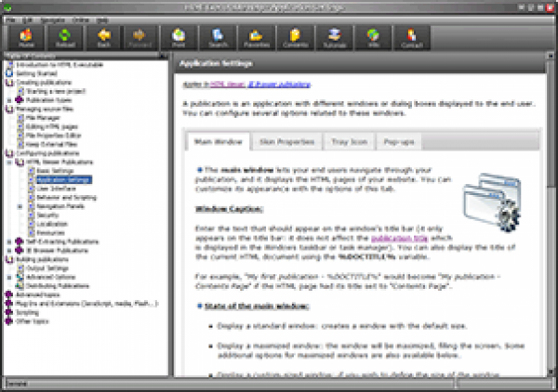Screen dimensions: 558x392
Task: Expand the Publication types node
Action: click(x=9, y=100)
